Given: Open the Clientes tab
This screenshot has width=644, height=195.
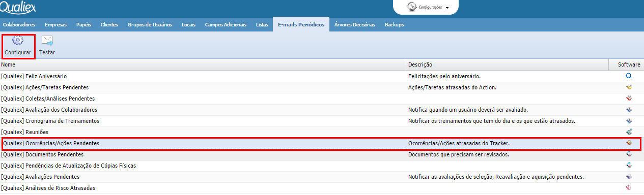Looking at the screenshot, I should pos(109,24).
